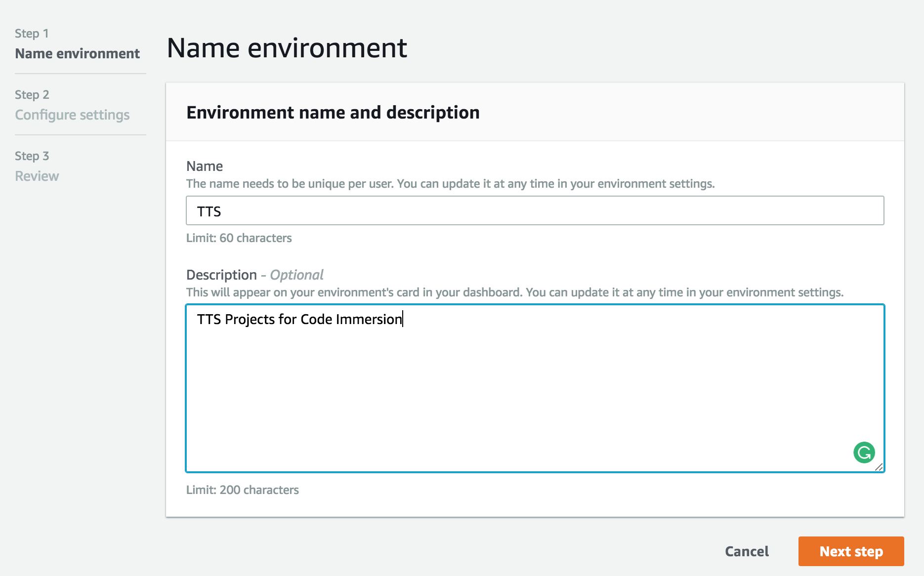
Task: Click the "Step 3" sidebar label
Action: (32, 156)
